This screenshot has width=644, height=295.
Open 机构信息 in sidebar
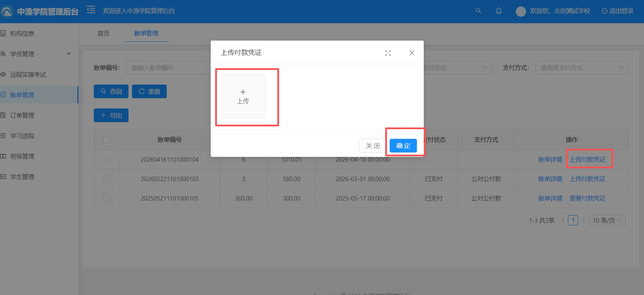[39, 33]
